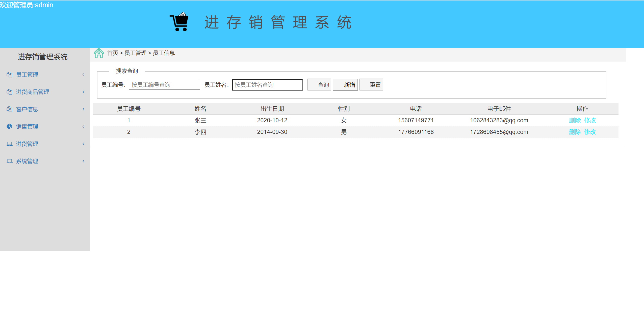Click 员工信息 in the breadcrumb
This screenshot has height=326, width=644.
coord(164,53)
